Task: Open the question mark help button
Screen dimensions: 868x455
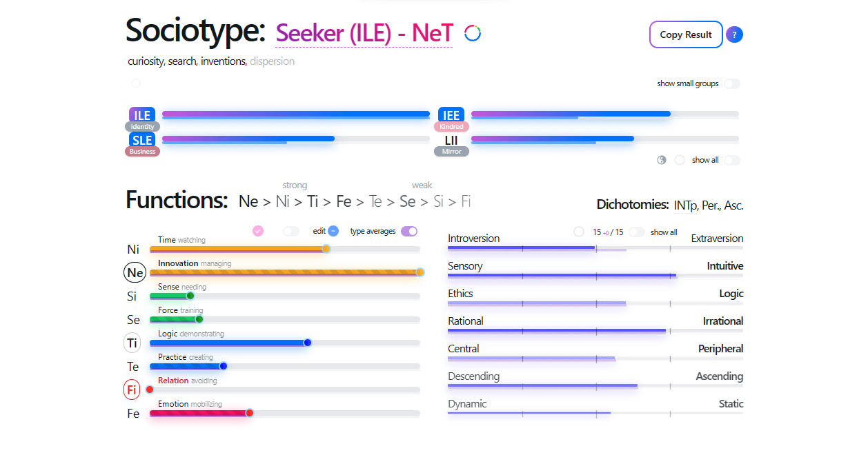Action: point(734,34)
